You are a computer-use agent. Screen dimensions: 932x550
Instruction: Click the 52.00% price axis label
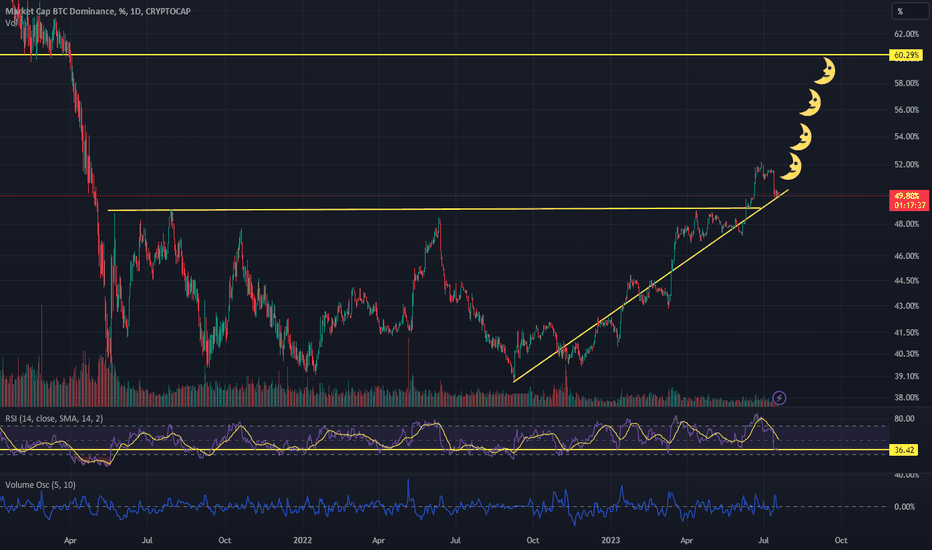906,165
